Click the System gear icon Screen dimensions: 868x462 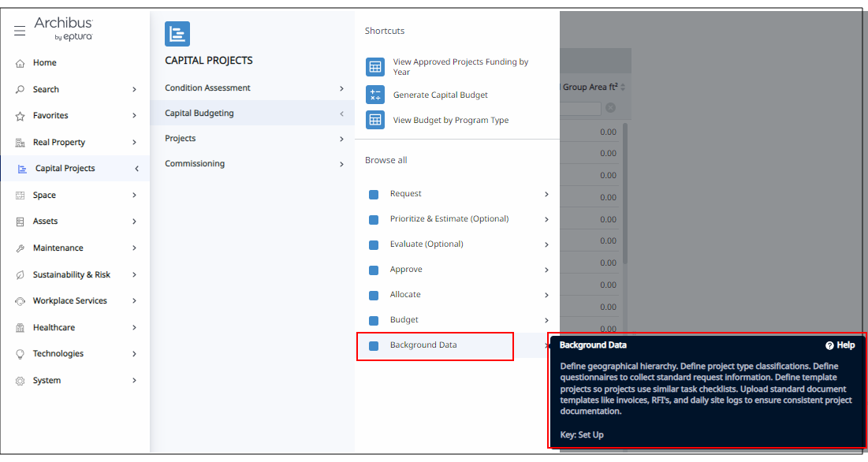pos(20,381)
